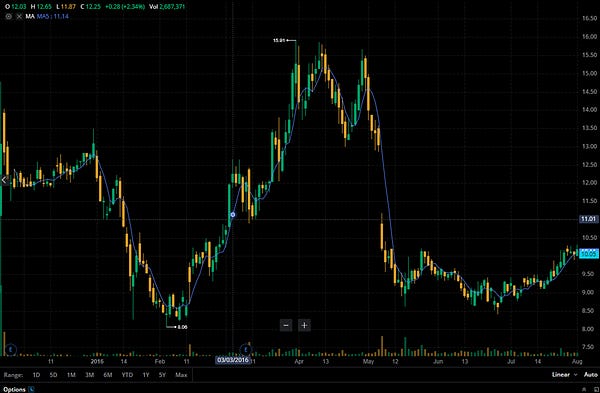Click the 16.00 price axis label
The image size is (600, 393).
pos(589,36)
